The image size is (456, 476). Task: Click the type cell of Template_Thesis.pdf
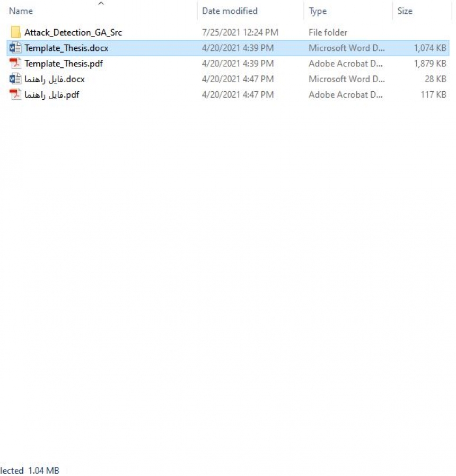click(346, 64)
